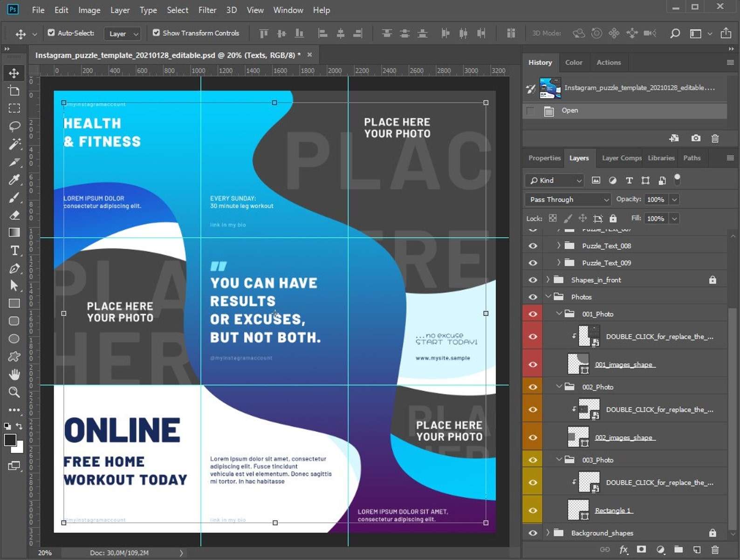Image resolution: width=740 pixels, height=560 pixels.
Task: Open Pass Through blend mode dropdown
Action: 568,199
